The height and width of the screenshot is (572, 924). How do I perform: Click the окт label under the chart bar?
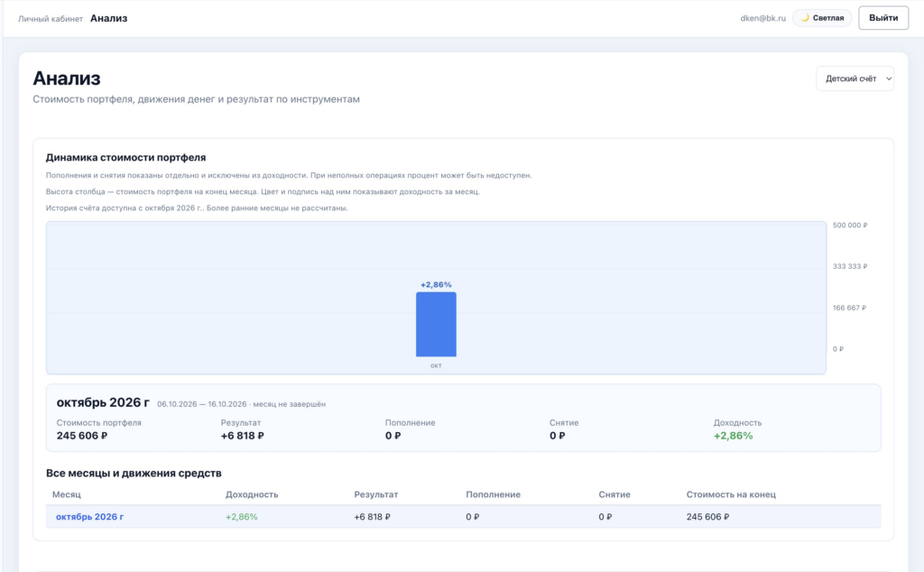point(436,365)
